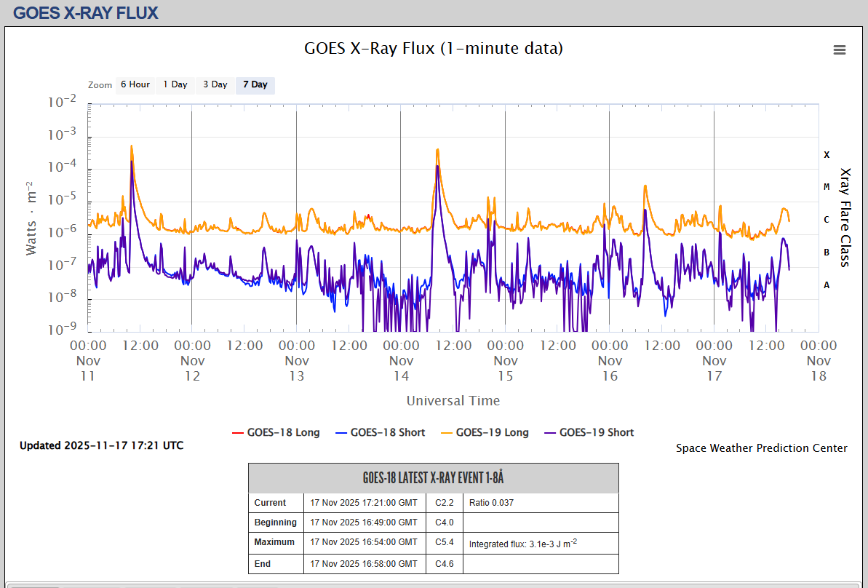Click the Universal Time axis title
This screenshot has height=588, width=868.
[x=453, y=400]
